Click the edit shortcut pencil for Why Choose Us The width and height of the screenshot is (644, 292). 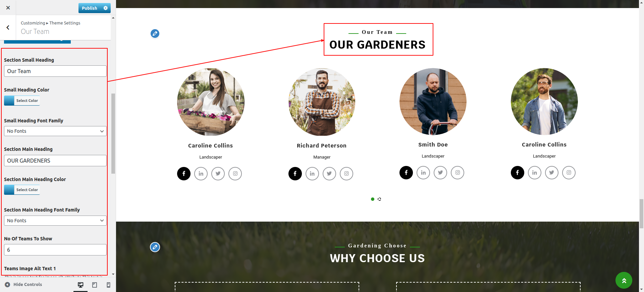[x=155, y=247]
